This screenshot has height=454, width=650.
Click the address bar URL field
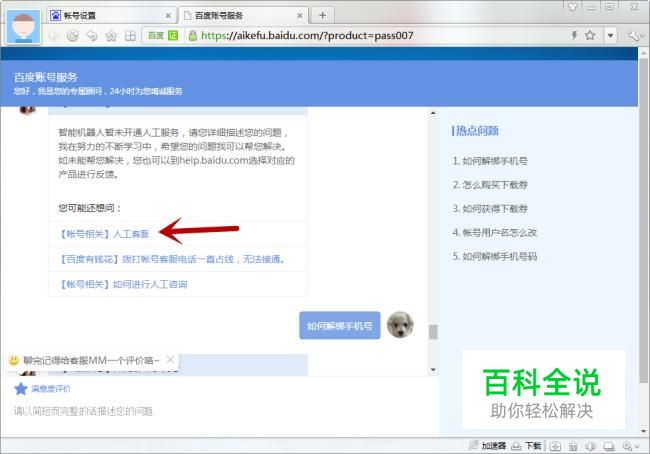coord(307,36)
